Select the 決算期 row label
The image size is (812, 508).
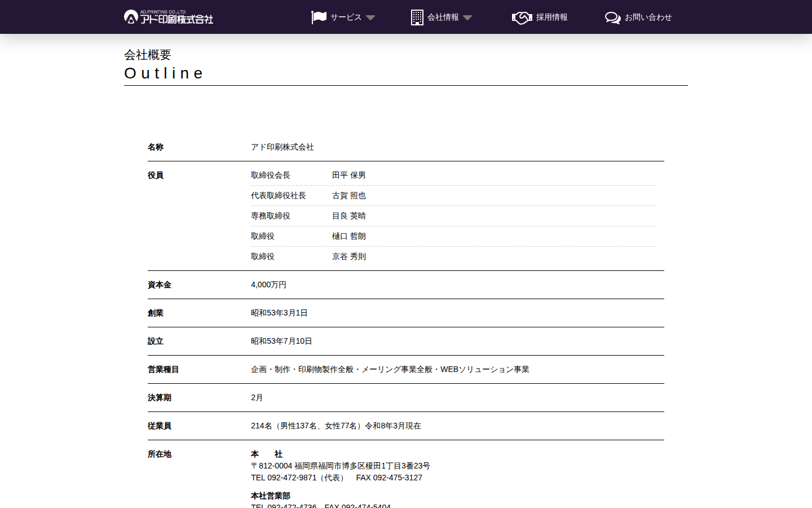[160, 398]
